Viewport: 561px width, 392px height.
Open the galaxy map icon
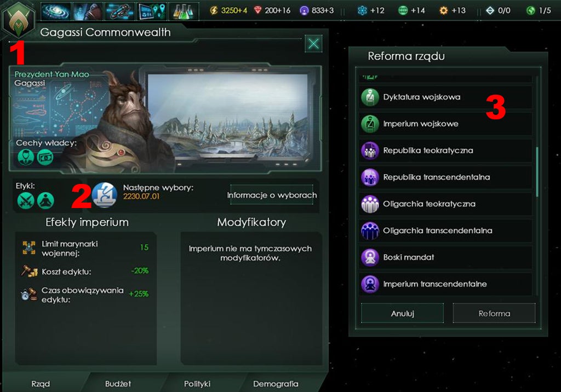click(55, 11)
